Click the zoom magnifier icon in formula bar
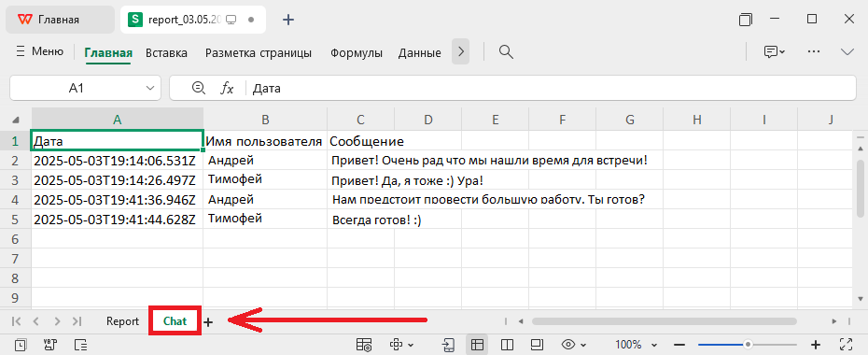This screenshot has width=868, height=355. point(198,88)
